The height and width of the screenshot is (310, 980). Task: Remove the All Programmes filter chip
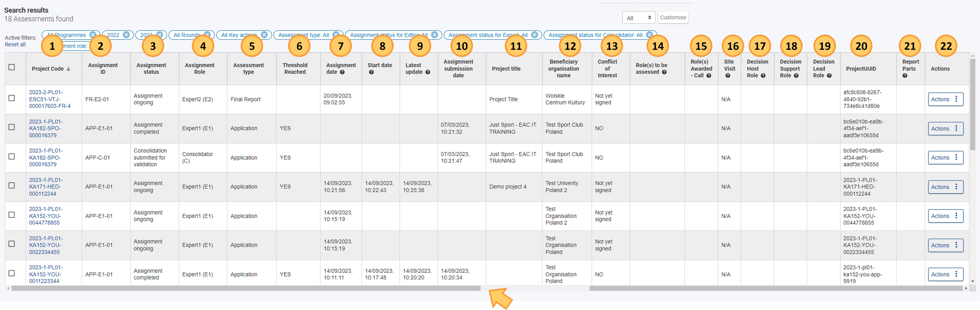(x=92, y=35)
